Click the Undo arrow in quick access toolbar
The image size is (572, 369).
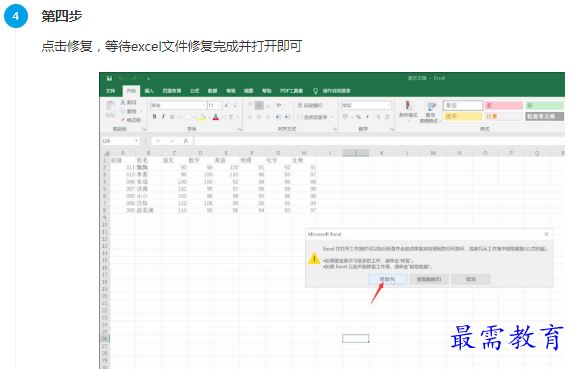[x=121, y=78]
